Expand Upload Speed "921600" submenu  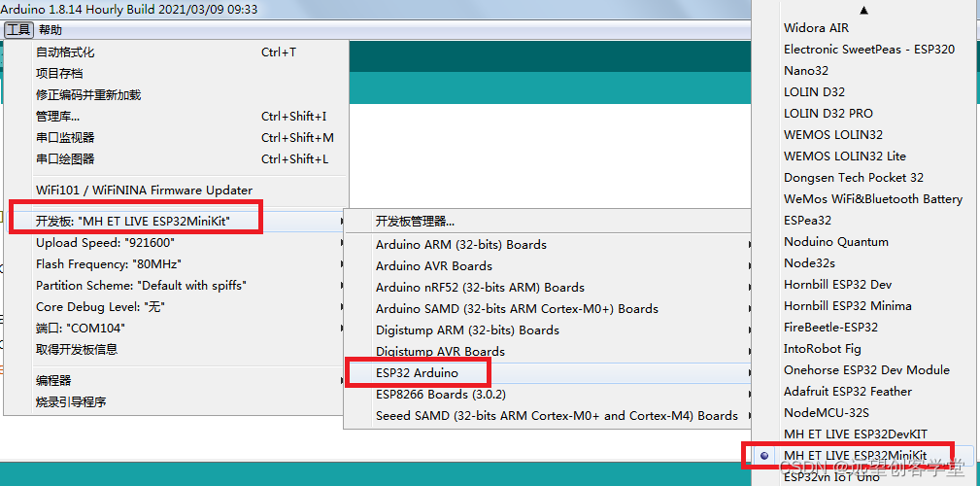coord(176,243)
